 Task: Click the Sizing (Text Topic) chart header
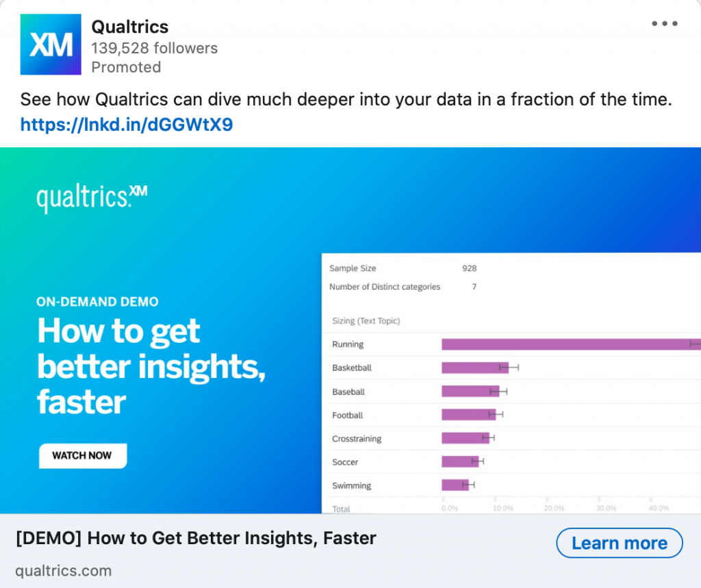pos(366,320)
